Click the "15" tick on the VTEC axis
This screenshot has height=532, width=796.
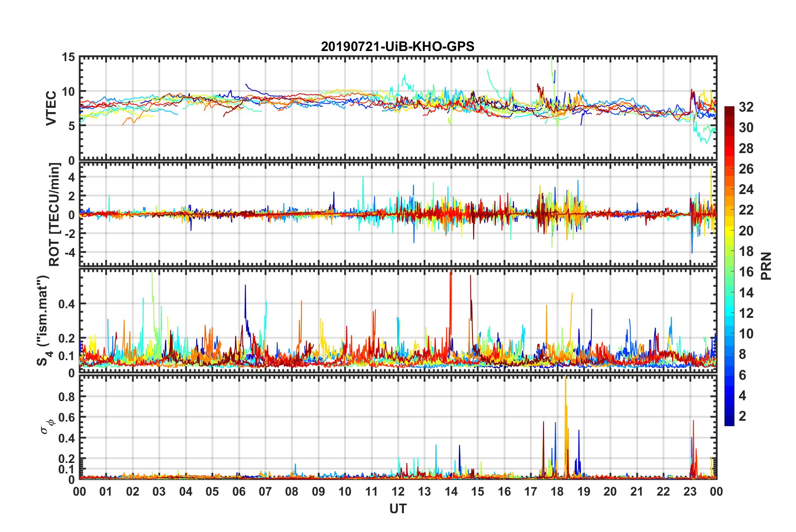(68, 57)
